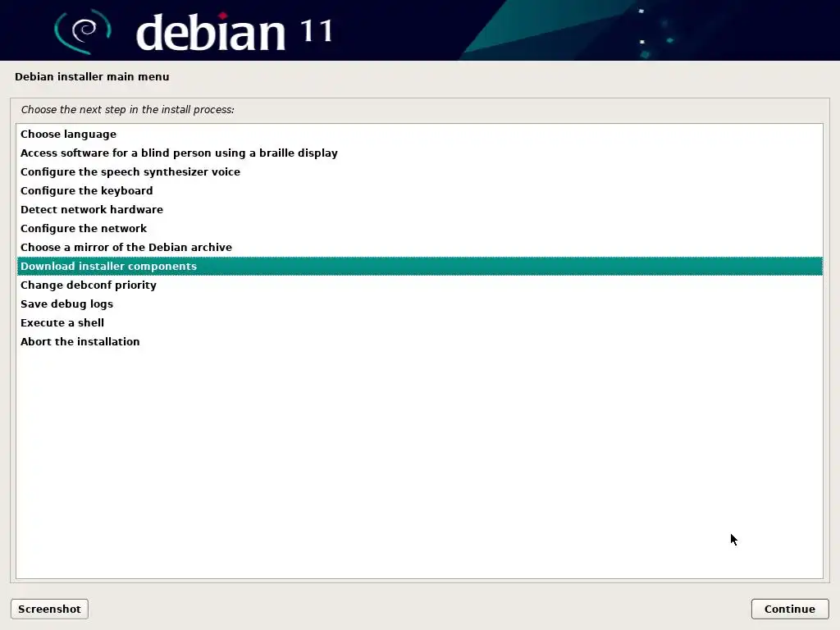The width and height of the screenshot is (840, 630).
Task: Select the Choose language menu entry
Action: click(419, 134)
